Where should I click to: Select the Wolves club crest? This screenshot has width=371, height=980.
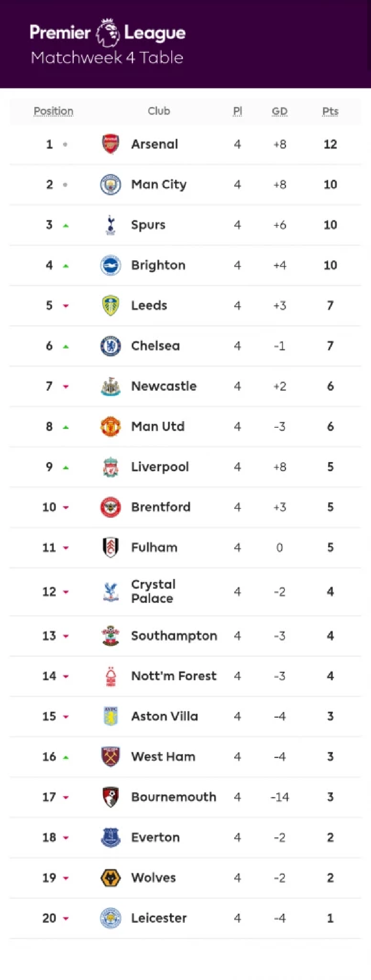point(111,878)
